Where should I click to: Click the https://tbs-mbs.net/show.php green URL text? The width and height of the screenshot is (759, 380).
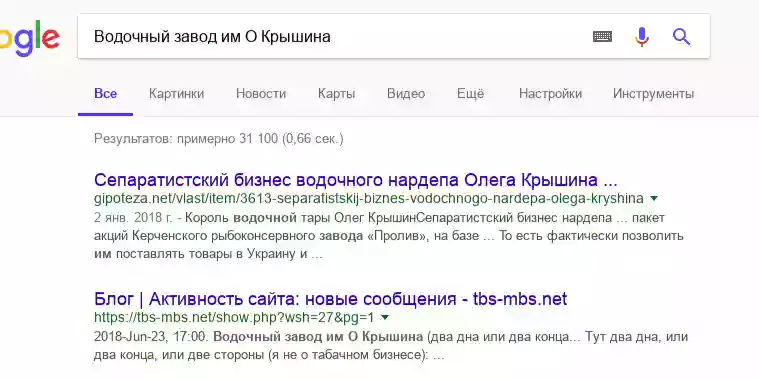click(234, 318)
